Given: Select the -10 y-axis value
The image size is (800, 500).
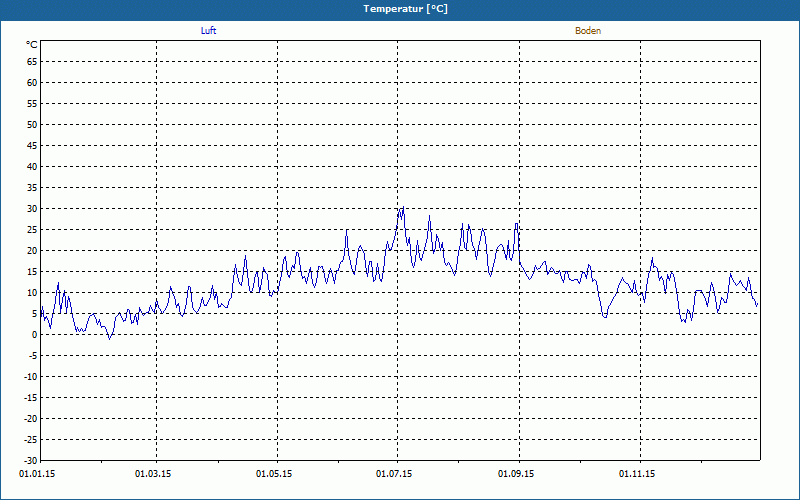Looking at the screenshot, I should (x=30, y=377).
